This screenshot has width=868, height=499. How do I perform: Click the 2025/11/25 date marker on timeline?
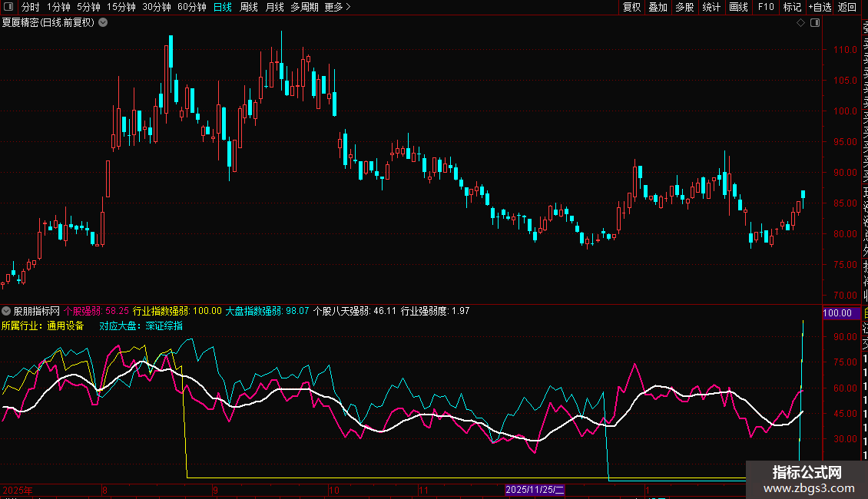point(535,490)
